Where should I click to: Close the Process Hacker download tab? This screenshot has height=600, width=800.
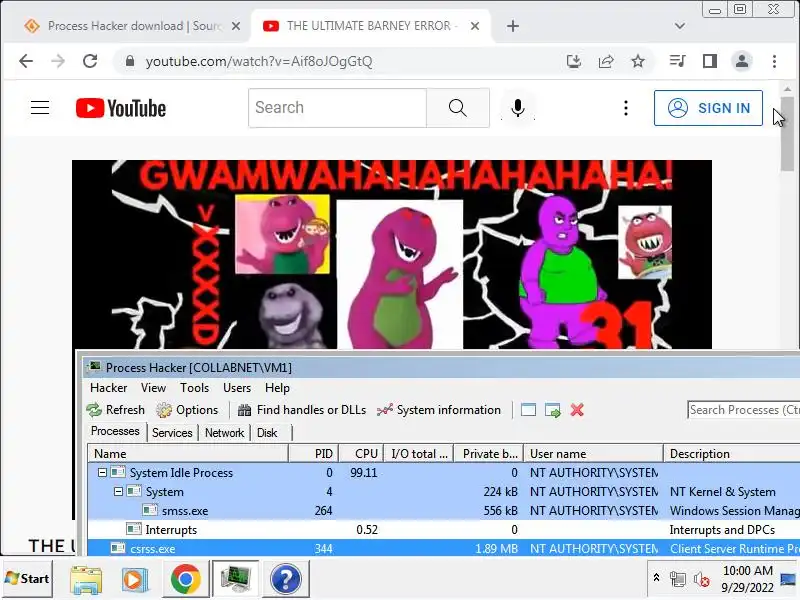click(x=236, y=26)
